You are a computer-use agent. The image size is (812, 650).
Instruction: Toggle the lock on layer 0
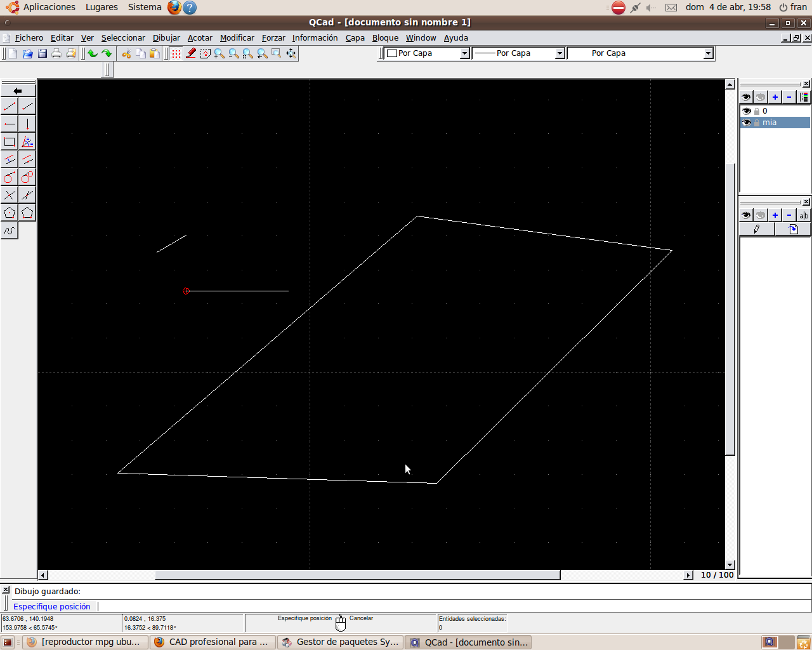coord(757,111)
